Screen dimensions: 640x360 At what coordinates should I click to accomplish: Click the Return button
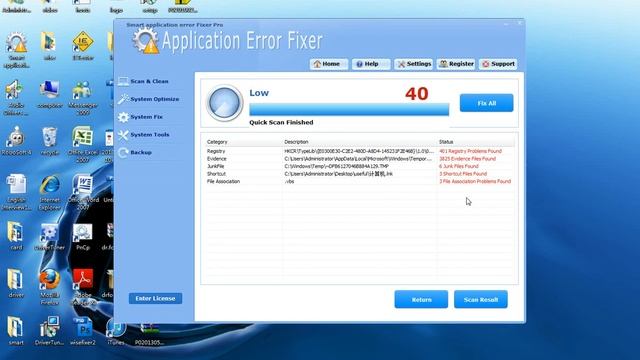click(421, 300)
